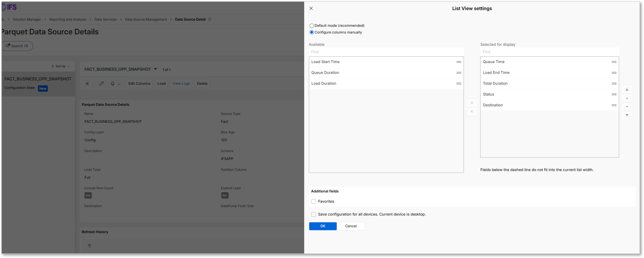Click refresh icon beside Data Source Detail
The height and width of the screenshot is (258, 644).
(210, 19)
